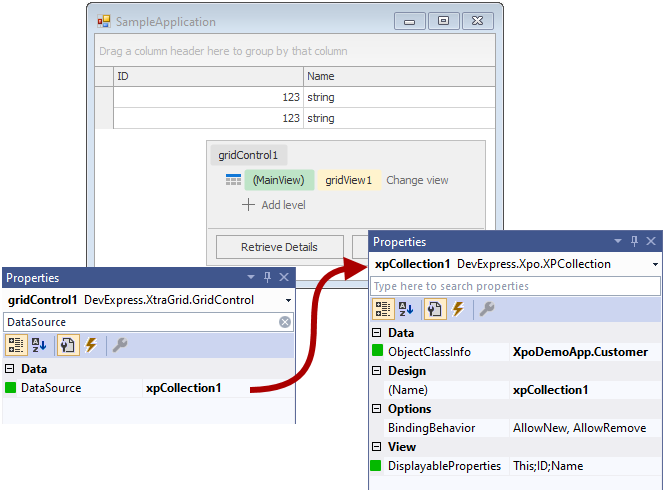
Task: Click the group by column drop area
Action: (x=295, y=51)
